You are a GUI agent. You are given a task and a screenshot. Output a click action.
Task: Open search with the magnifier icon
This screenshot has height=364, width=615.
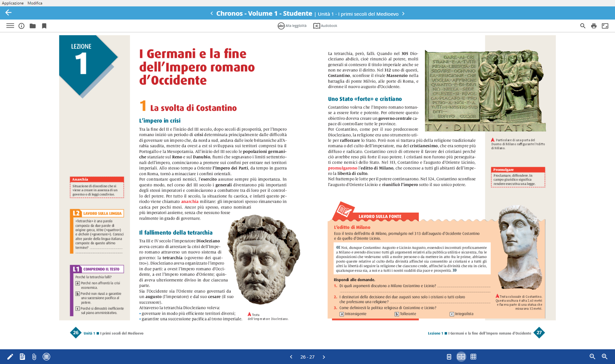point(583,26)
